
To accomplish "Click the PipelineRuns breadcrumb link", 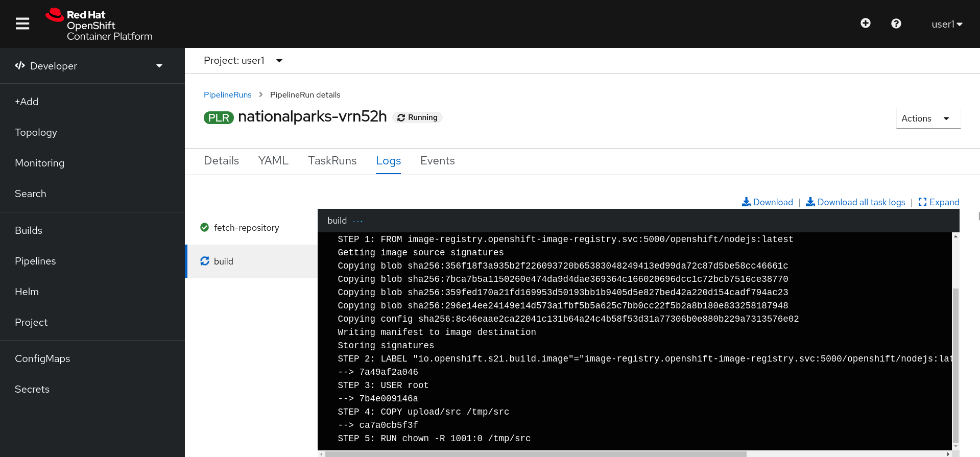I will (228, 95).
